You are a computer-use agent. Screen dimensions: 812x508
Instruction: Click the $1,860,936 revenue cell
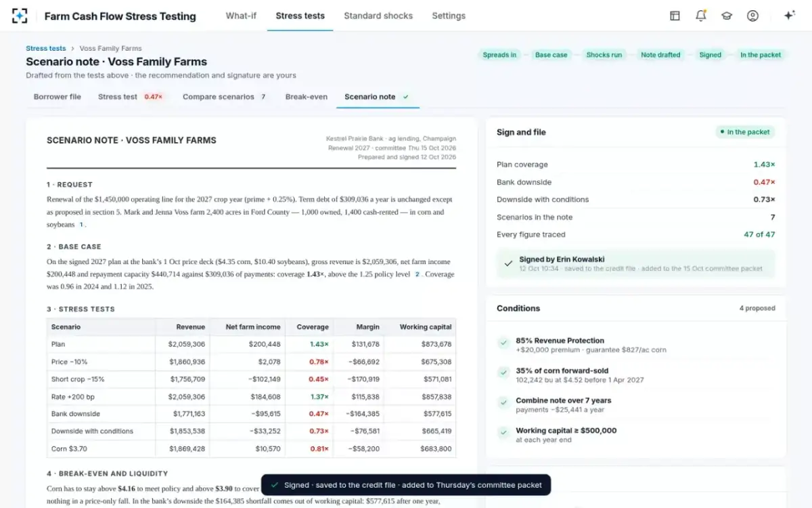(x=187, y=362)
